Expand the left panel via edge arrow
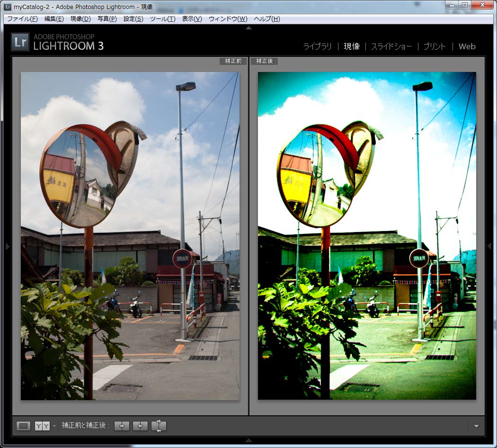This screenshot has width=497, height=448. [x=7, y=246]
